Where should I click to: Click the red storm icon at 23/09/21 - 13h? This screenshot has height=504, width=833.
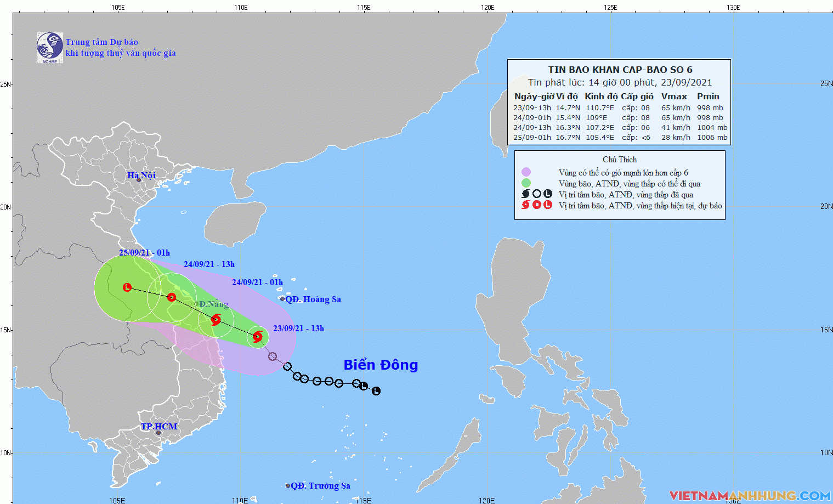(x=257, y=337)
